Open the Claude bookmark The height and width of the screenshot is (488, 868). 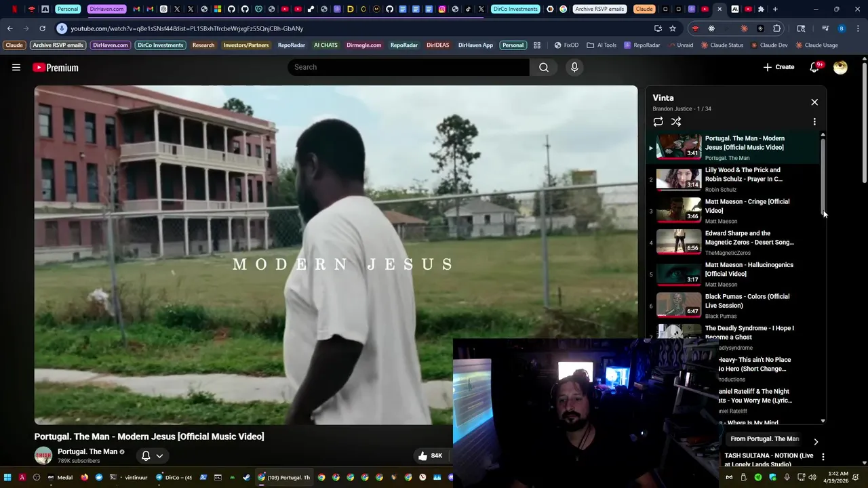(14, 45)
